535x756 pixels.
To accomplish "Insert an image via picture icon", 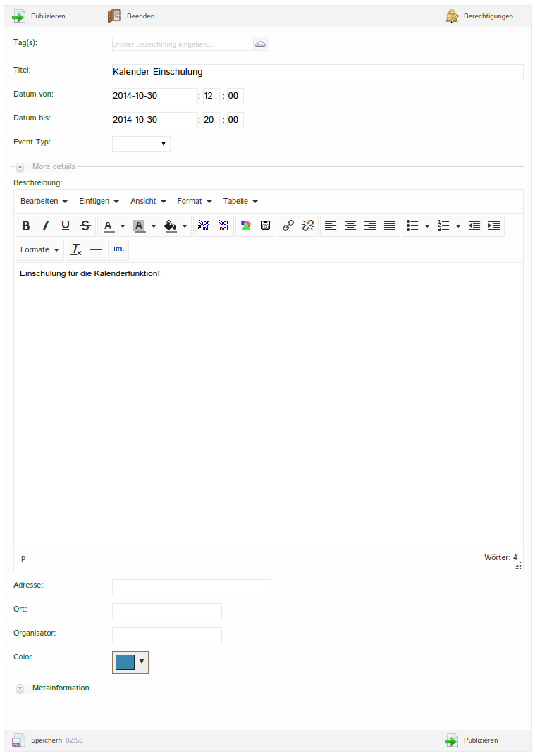I will pyautogui.click(x=246, y=225).
